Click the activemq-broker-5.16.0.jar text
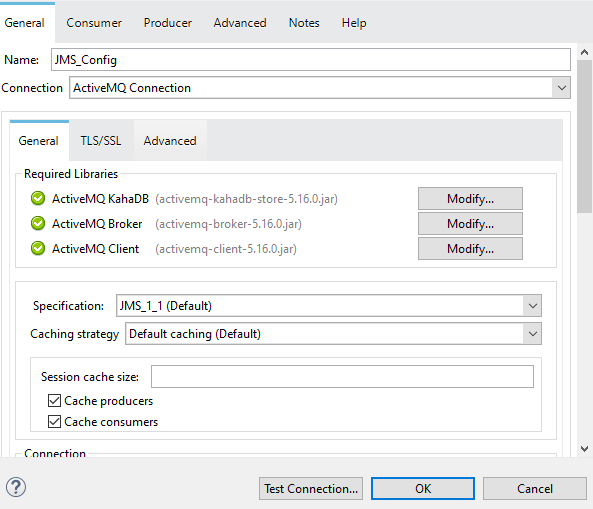This screenshot has height=509, width=593. point(228,224)
